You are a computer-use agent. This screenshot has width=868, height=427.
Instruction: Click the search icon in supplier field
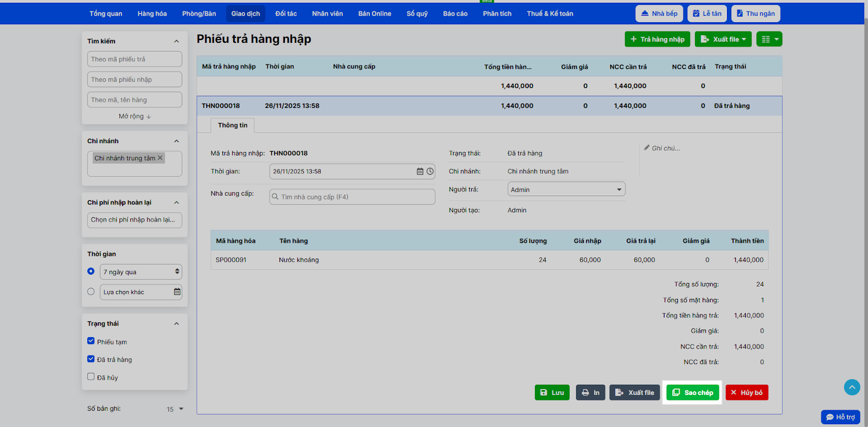(275, 197)
